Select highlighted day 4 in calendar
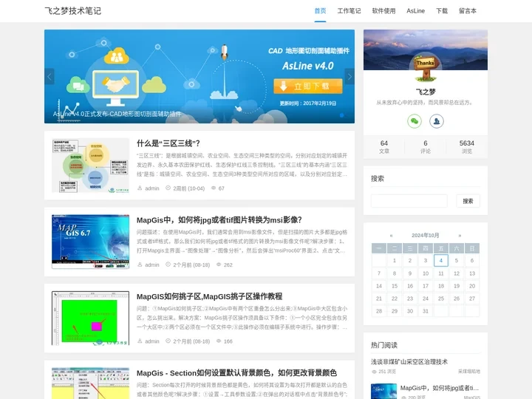Viewport: 532px width, 399px height. pos(441,261)
